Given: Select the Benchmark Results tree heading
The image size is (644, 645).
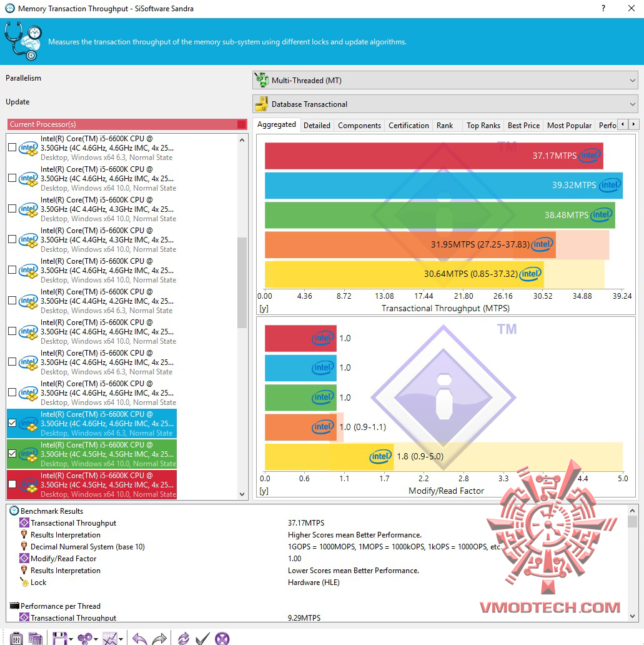Looking at the screenshot, I should pos(52,511).
